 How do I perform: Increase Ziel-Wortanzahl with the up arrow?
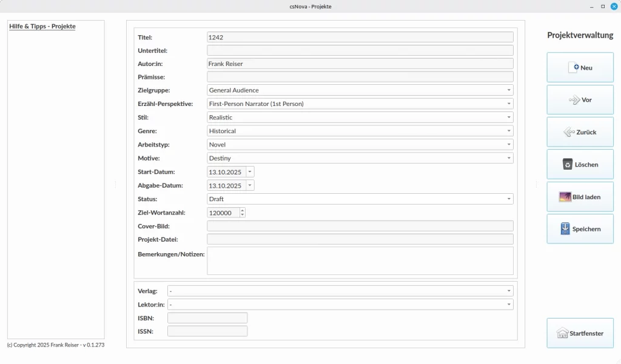[243, 210]
